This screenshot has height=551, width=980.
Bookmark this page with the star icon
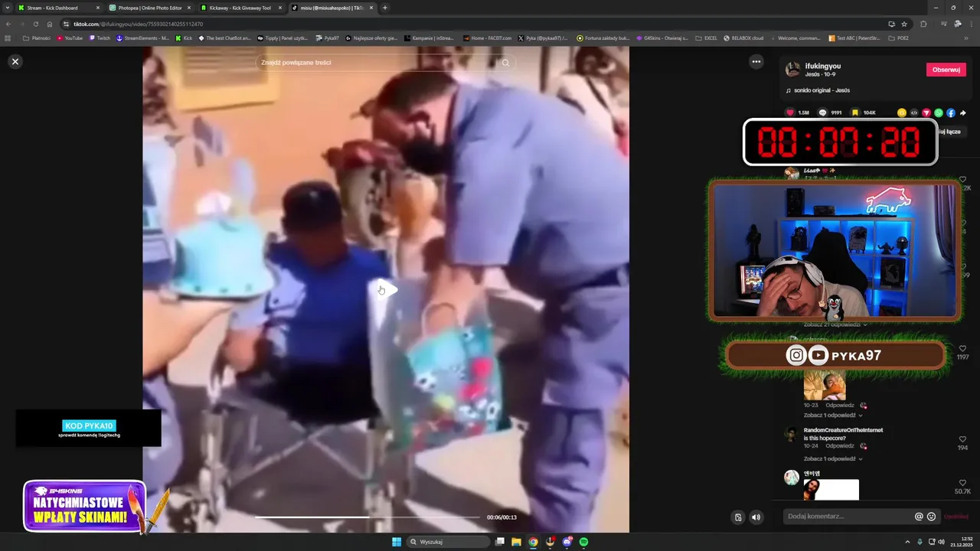pos(904,24)
